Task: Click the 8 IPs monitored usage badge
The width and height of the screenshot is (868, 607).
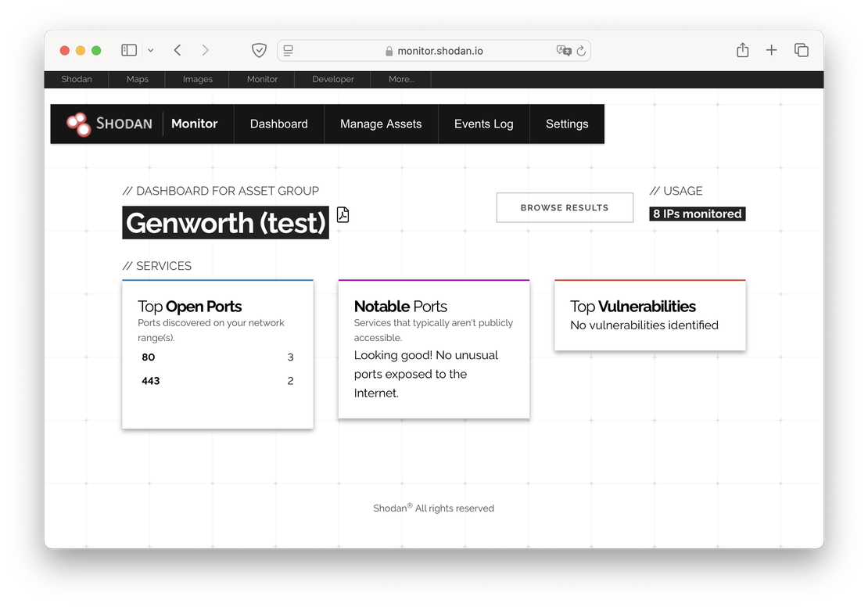Action: click(x=697, y=213)
